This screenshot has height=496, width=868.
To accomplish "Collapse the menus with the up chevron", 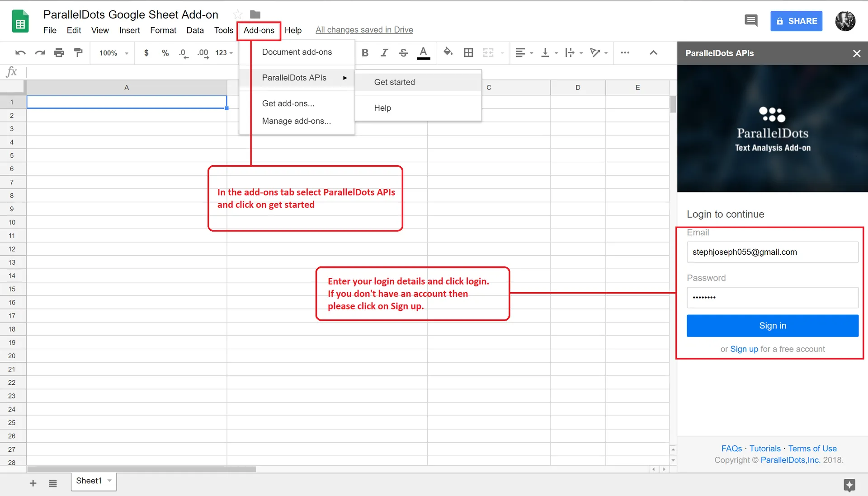I will coord(653,53).
